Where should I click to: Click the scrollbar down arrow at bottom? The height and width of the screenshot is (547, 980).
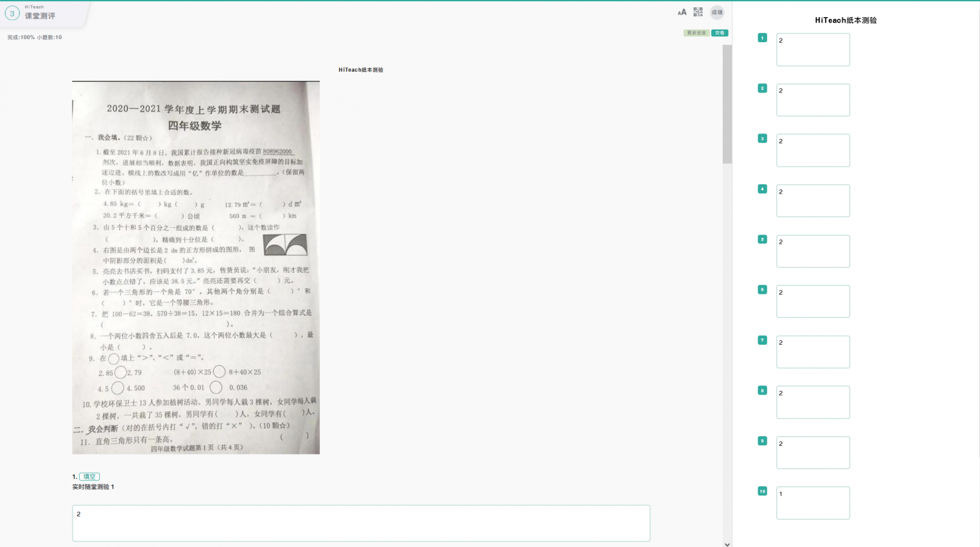click(727, 543)
